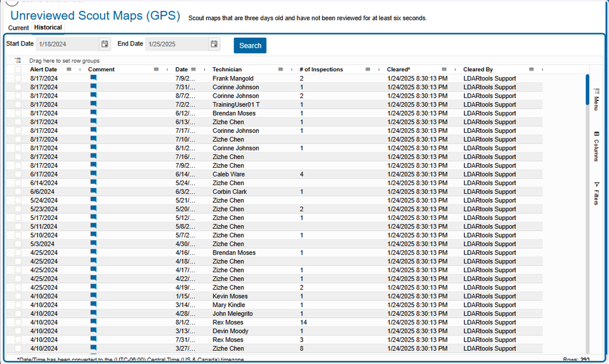Open Cleared* column menu
This screenshot has height=364, width=609.
pyautogui.click(x=444, y=69)
